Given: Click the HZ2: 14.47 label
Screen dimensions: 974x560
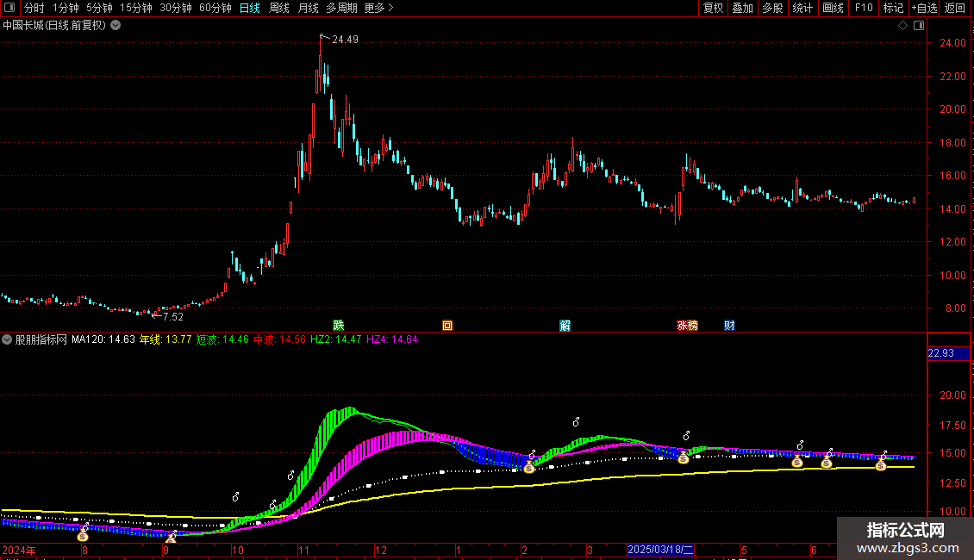Looking at the screenshot, I should (x=335, y=339).
